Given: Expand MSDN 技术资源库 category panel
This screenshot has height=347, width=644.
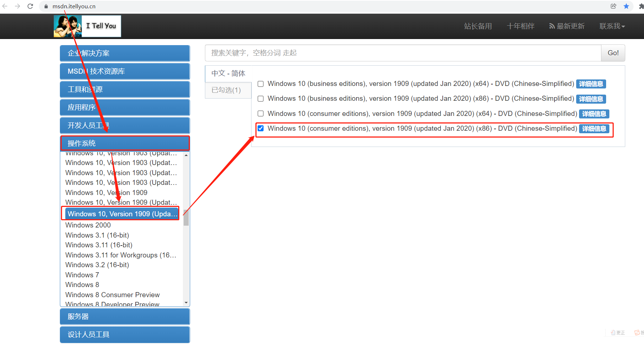Looking at the screenshot, I should coord(125,71).
